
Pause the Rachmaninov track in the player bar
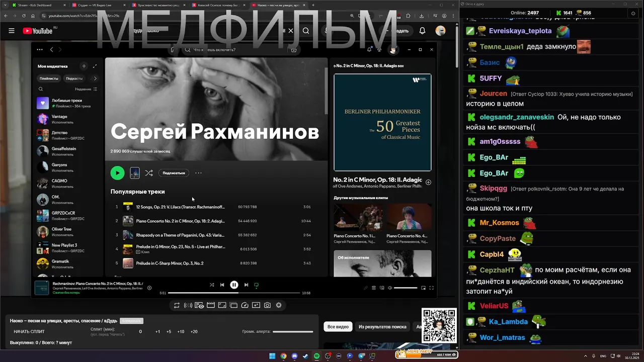(x=234, y=285)
